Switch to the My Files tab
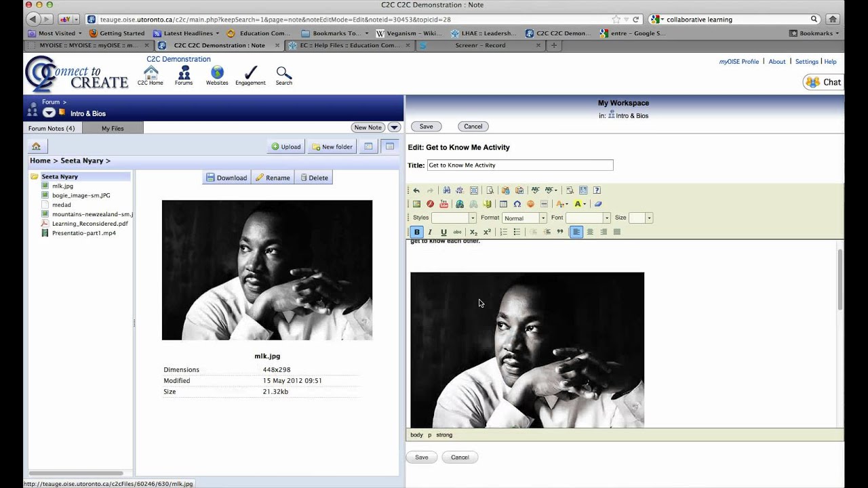 (x=113, y=128)
